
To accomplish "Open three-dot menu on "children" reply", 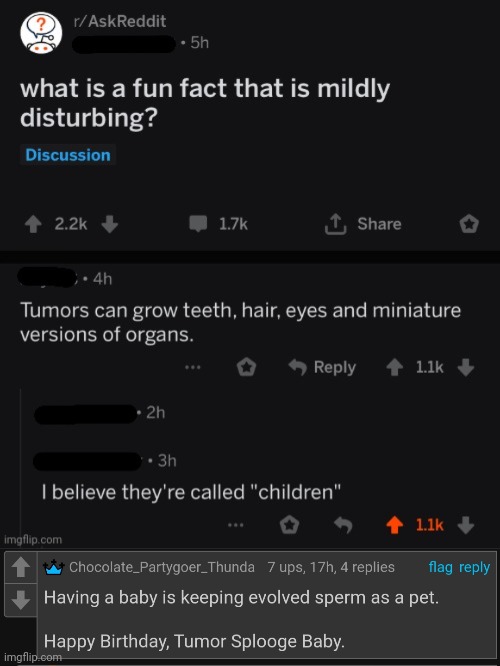I will point(235,525).
